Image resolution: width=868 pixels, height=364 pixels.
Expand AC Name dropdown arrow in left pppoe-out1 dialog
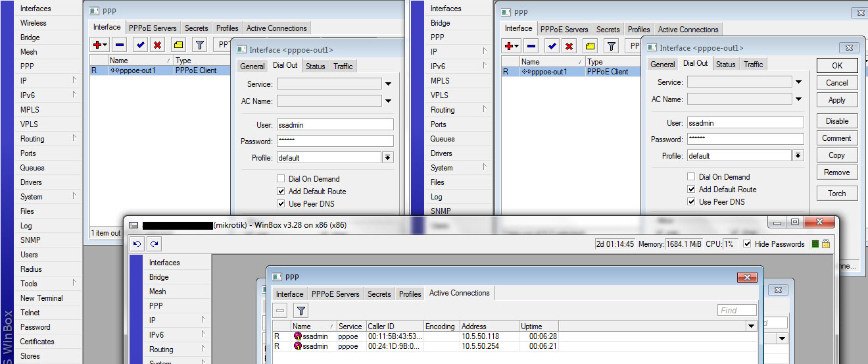coord(389,101)
